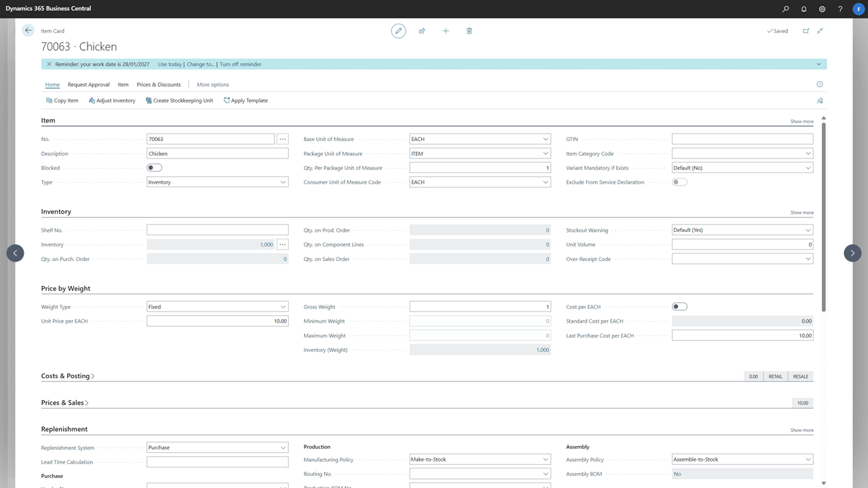Viewport: 868px width, 488px height.
Task: Expand the Costs & Posting section
Action: point(68,376)
